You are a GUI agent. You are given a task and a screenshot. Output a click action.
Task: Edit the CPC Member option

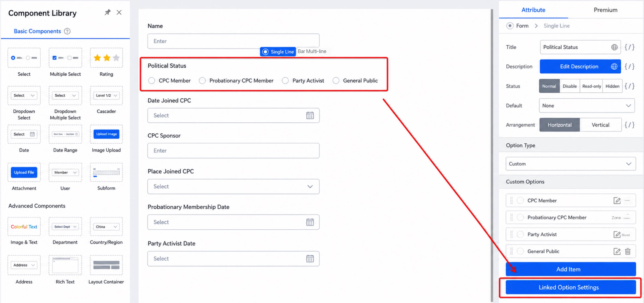click(617, 201)
